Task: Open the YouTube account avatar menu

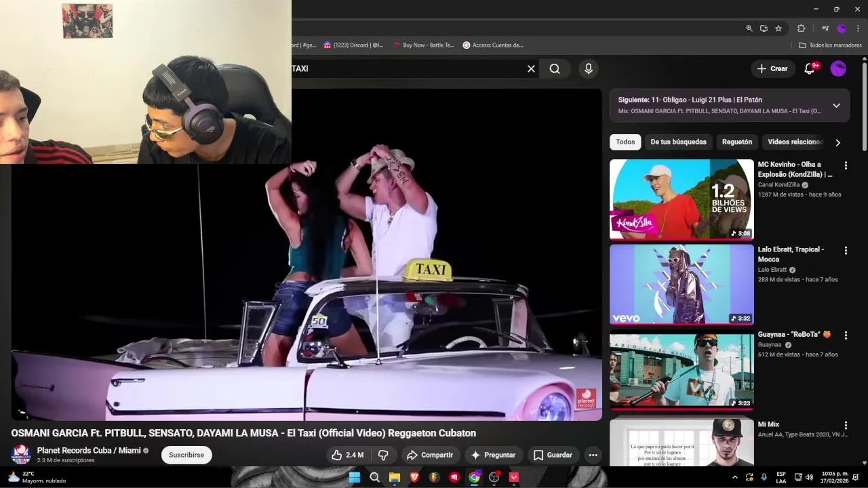Action: coord(839,68)
